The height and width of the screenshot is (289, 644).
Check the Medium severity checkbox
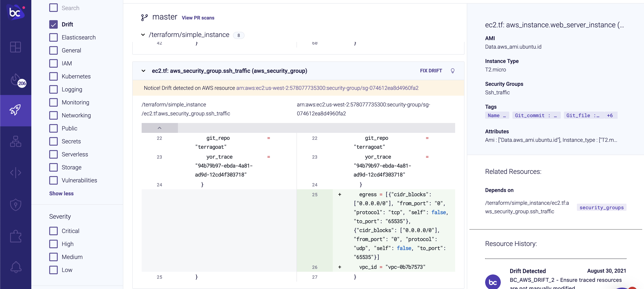click(x=53, y=257)
